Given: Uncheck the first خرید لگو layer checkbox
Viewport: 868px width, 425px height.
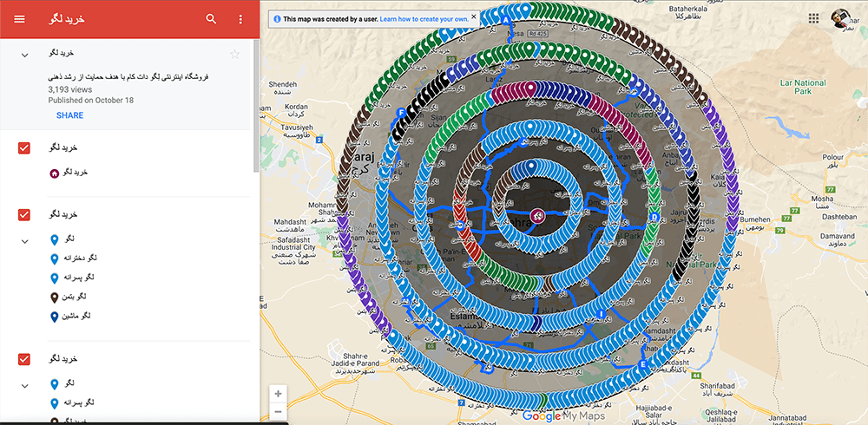Looking at the screenshot, I should [25, 148].
